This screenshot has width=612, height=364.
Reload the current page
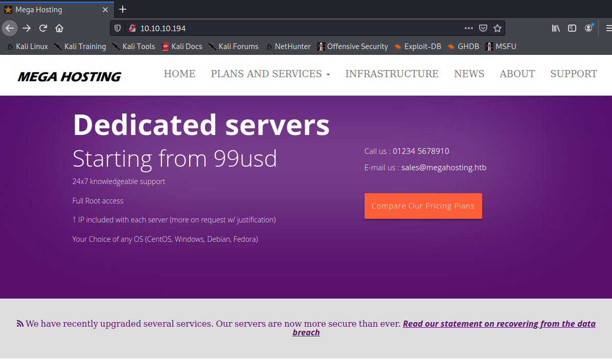[x=43, y=28]
